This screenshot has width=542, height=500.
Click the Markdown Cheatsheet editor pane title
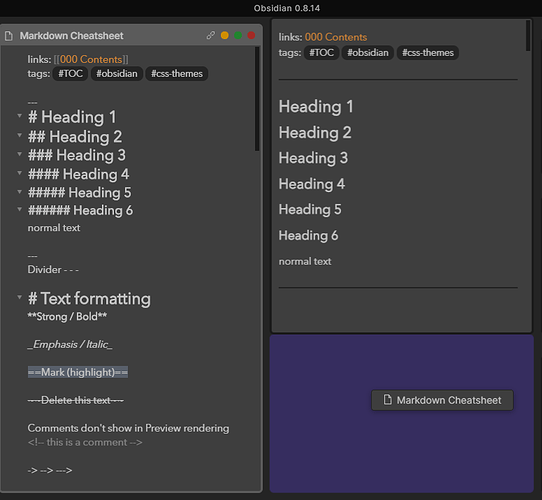pyautogui.click(x=72, y=36)
